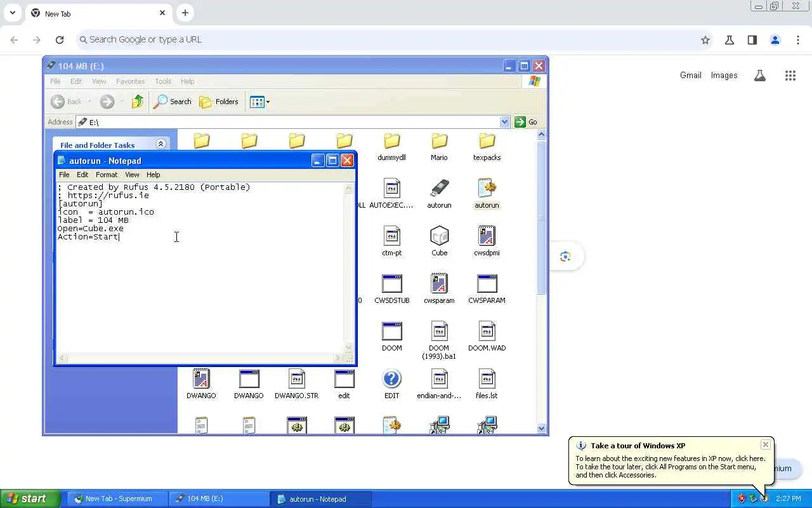Click the Search button in Explorer toolbar

coord(173,102)
